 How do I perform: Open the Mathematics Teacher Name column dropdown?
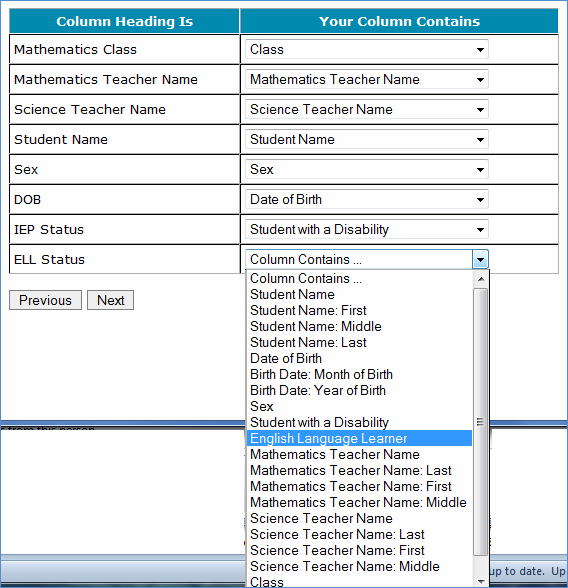click(366, 80)
